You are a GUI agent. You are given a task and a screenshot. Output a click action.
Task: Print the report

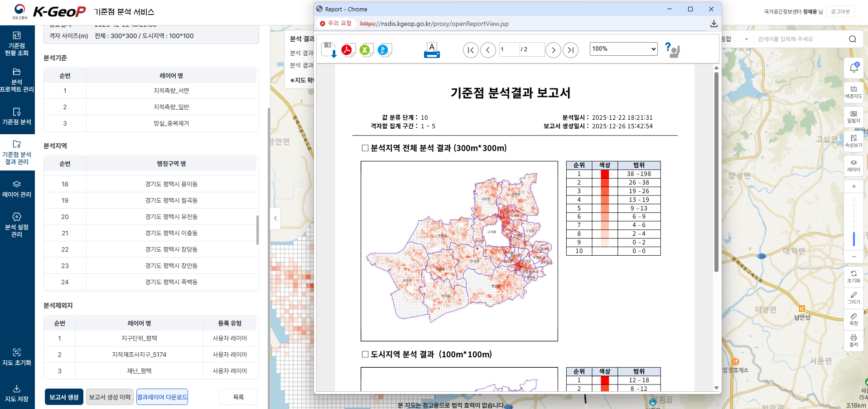(x=432, y=50)
